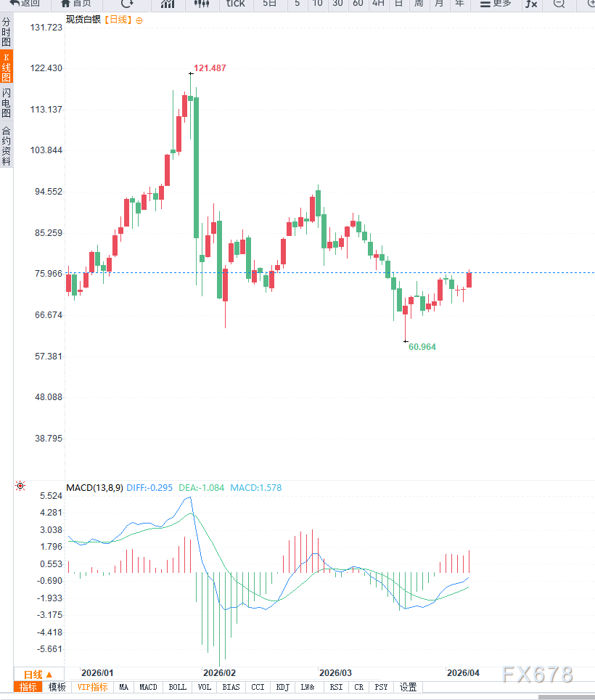Image resolution: width=595 pixels, height=700 pixels.
Task: Go to 首页 home icon
Action: (75, 4)
